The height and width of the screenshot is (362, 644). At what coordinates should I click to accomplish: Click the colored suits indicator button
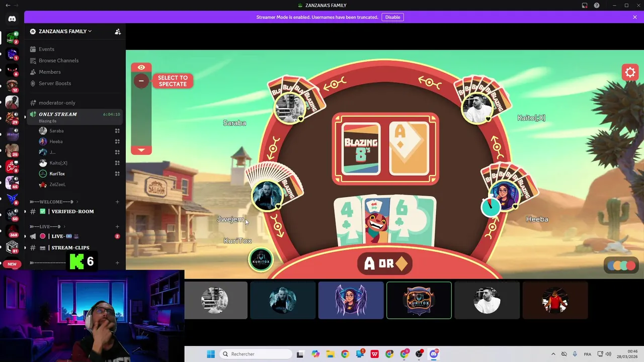point(621,265)
